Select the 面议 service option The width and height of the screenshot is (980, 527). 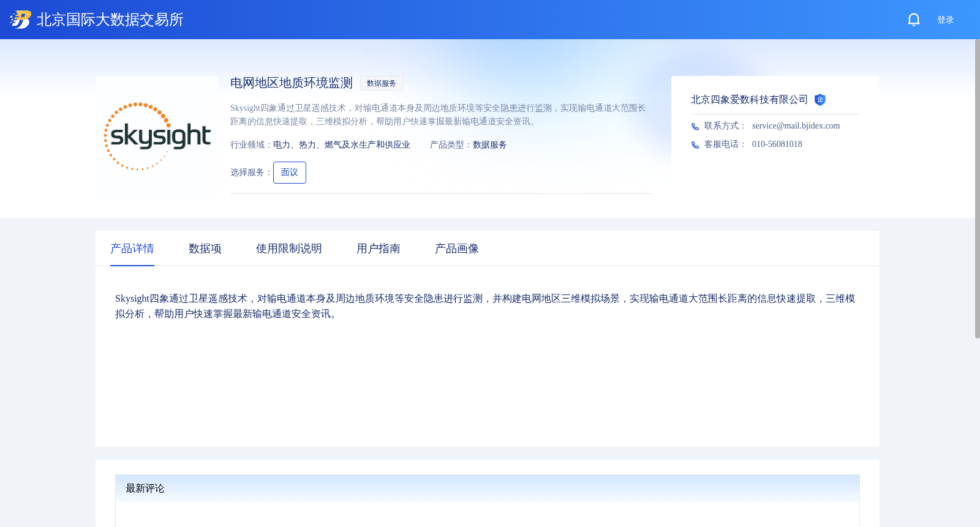(290, 173)
